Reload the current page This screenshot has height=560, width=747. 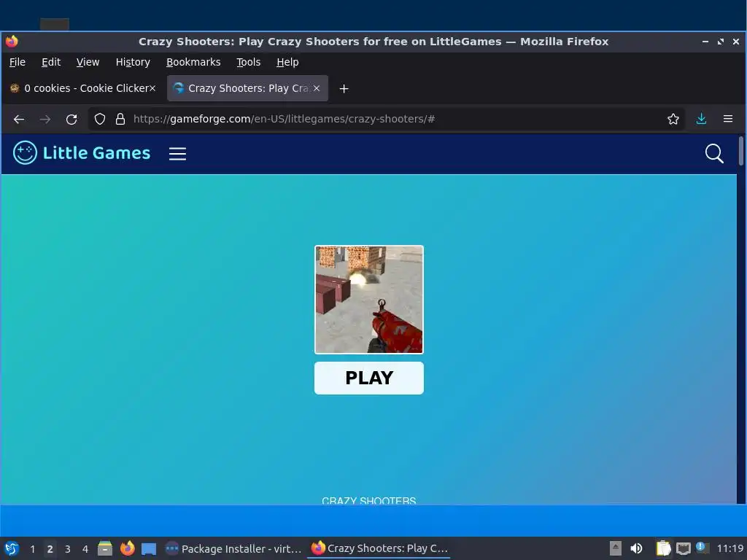71,119
